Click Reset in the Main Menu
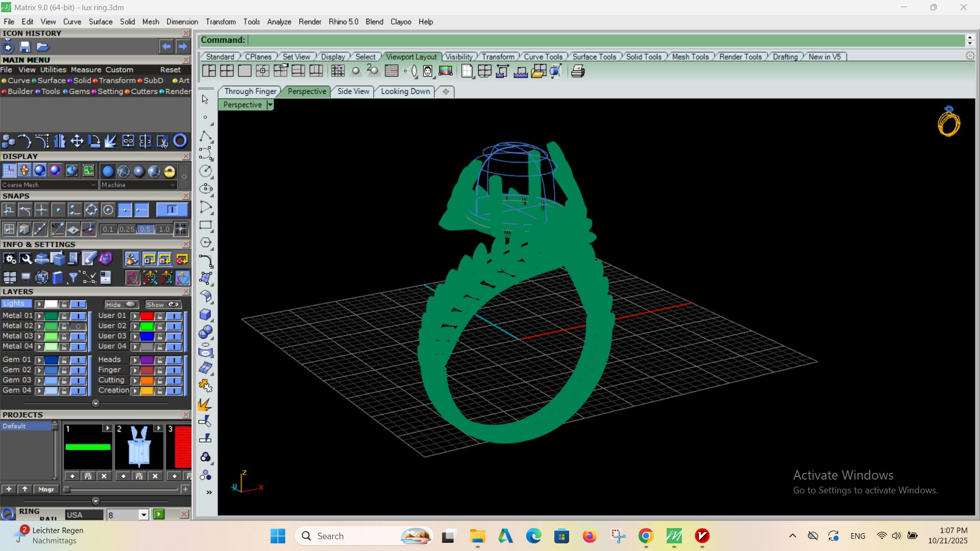 click(170, 70)
